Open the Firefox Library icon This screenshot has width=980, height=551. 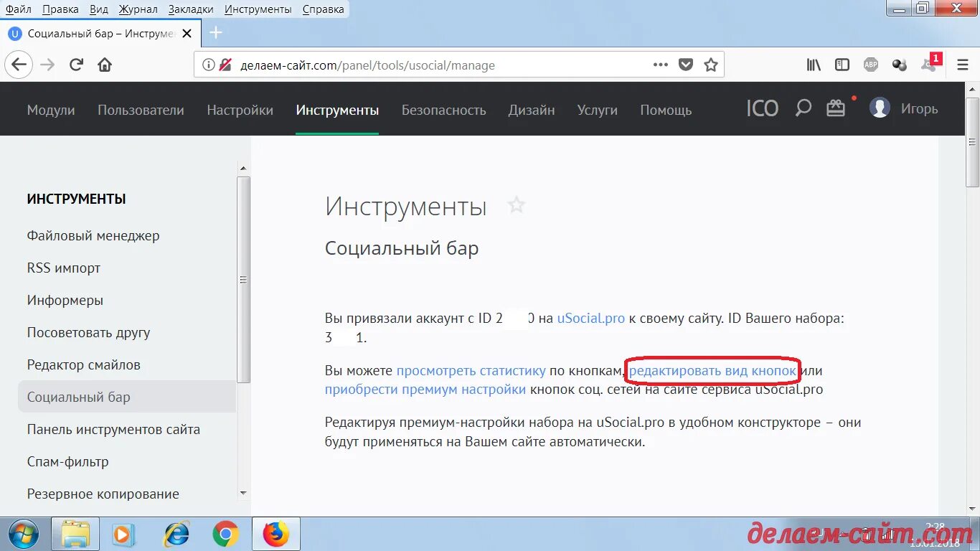click(813, 64)
